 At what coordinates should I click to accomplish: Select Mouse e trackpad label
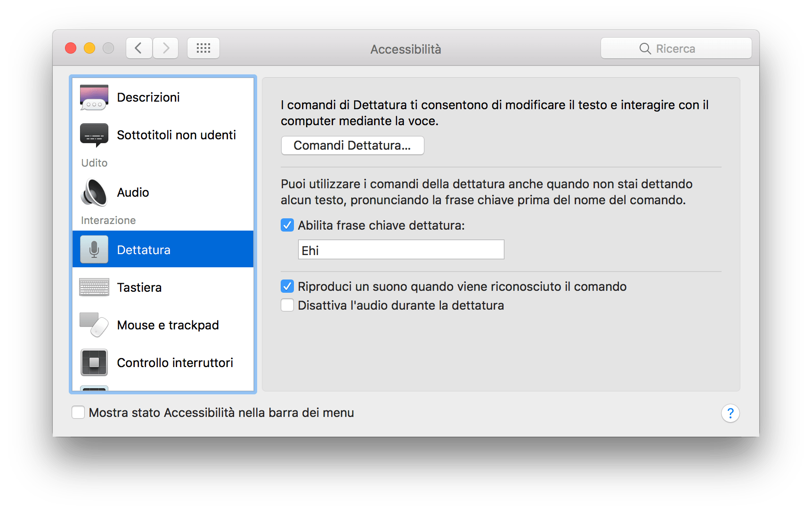pos(168,325)
